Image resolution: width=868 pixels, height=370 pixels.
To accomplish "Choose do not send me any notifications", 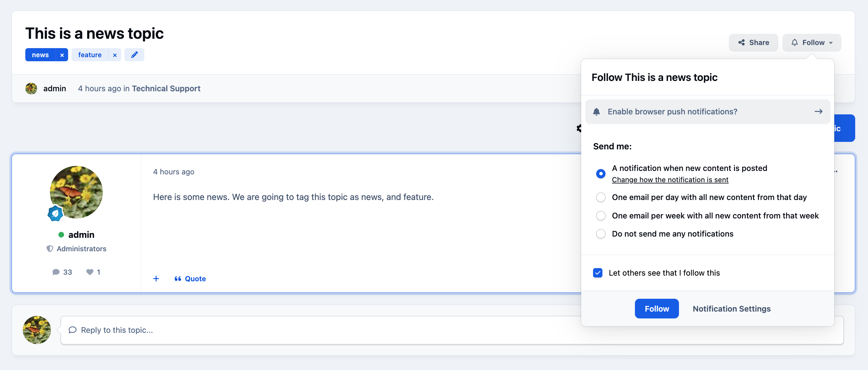I will [601, 234].
